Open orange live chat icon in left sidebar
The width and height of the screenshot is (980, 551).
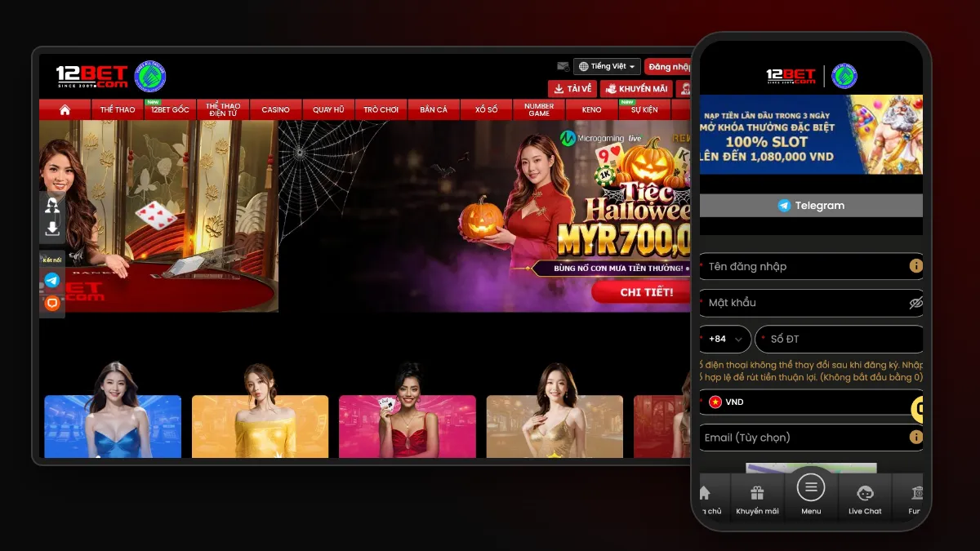tap(52, 303)
